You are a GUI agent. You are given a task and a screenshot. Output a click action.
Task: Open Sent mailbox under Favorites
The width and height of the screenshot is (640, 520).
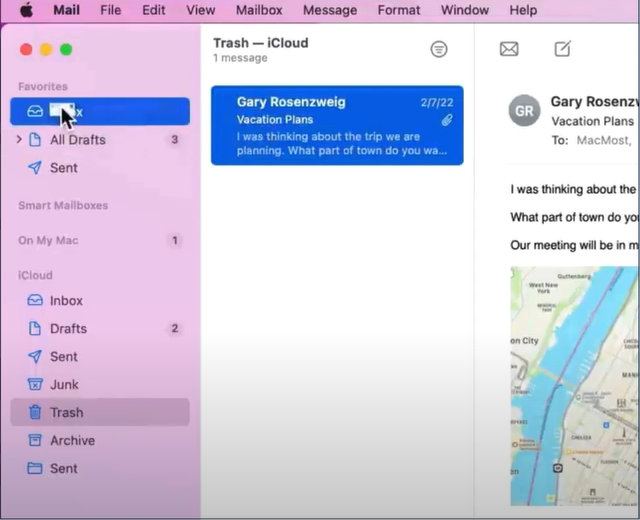(x=100, y=168)
